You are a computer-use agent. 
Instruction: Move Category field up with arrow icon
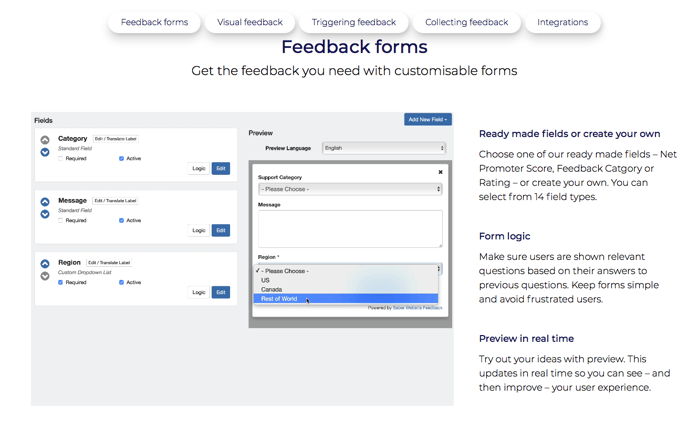pyautogui.click(x=45, y=140)
